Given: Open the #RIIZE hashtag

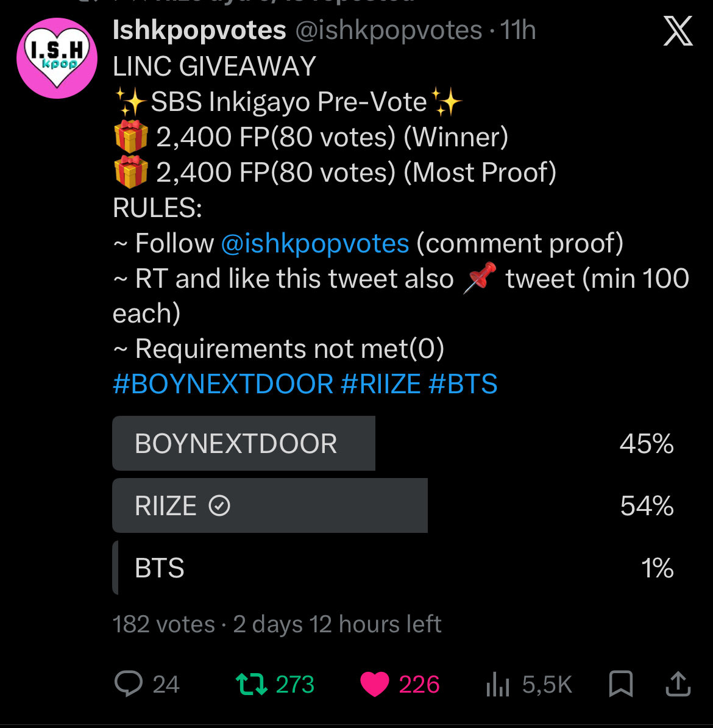Looking at the screenshot, I should (x=381, y=384).
